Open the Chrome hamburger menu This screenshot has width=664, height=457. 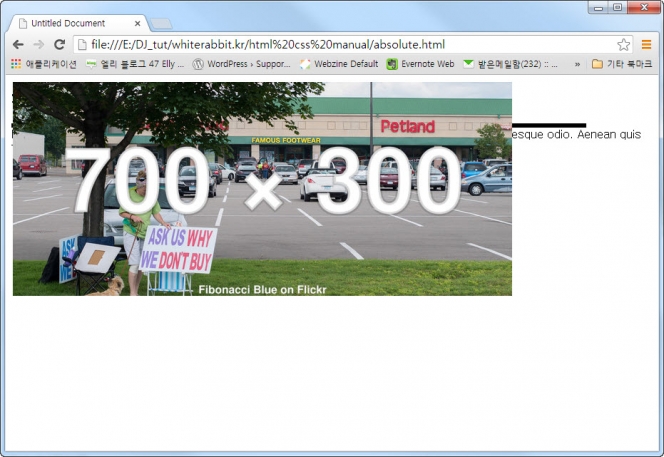point(647,45)
